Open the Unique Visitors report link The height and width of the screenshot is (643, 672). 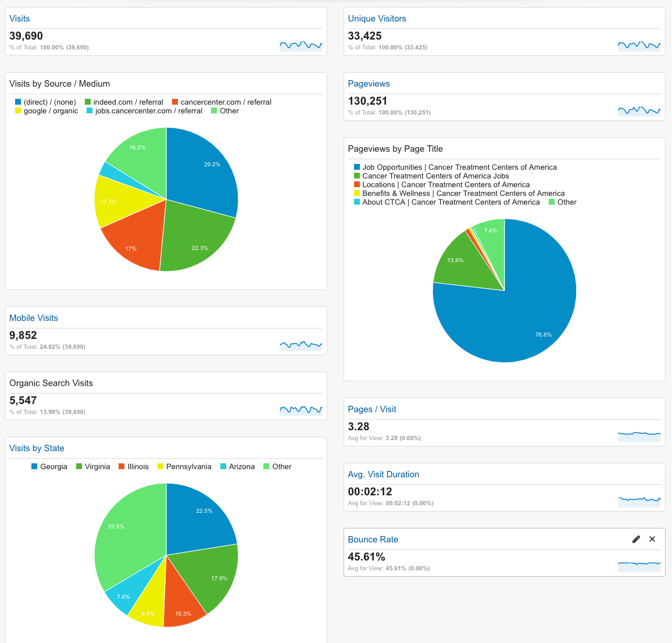(377, 19)
